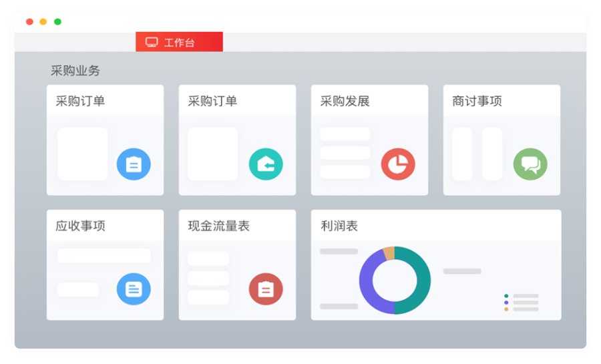Image resolution: width=601 pixels, height=364 pixels.
Task: Click the orange legend dot in 利润表
Action: click(506, 309)
